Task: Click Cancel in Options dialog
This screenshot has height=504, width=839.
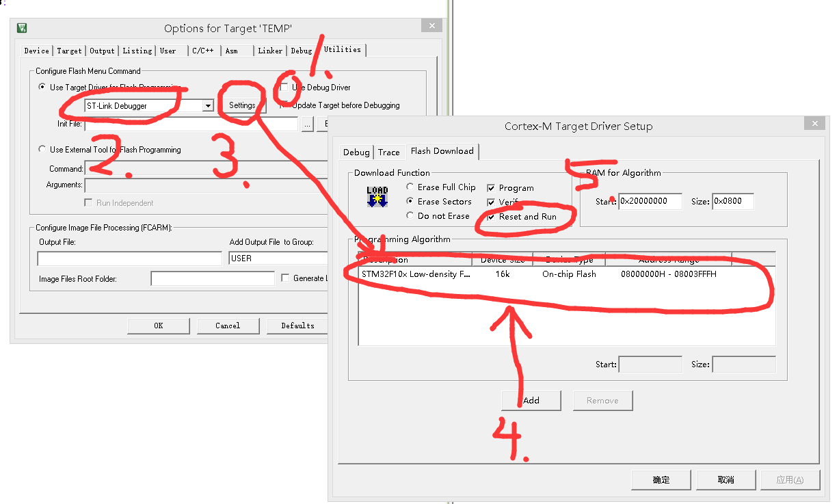Action: [228, 326]
